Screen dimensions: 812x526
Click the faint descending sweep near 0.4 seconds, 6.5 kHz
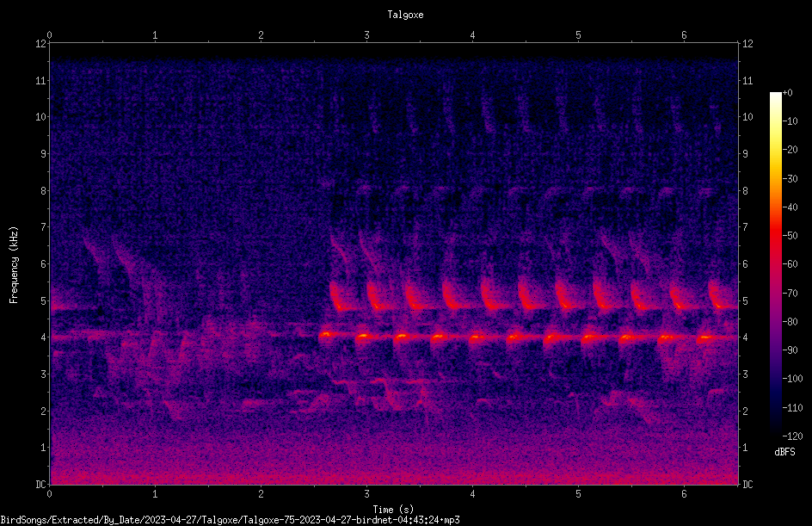pyautogui.click(x=95, y=250)
